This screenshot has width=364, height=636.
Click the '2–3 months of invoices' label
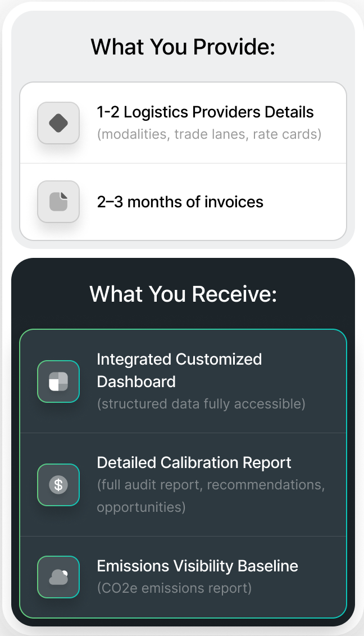(x=180, y=202)
